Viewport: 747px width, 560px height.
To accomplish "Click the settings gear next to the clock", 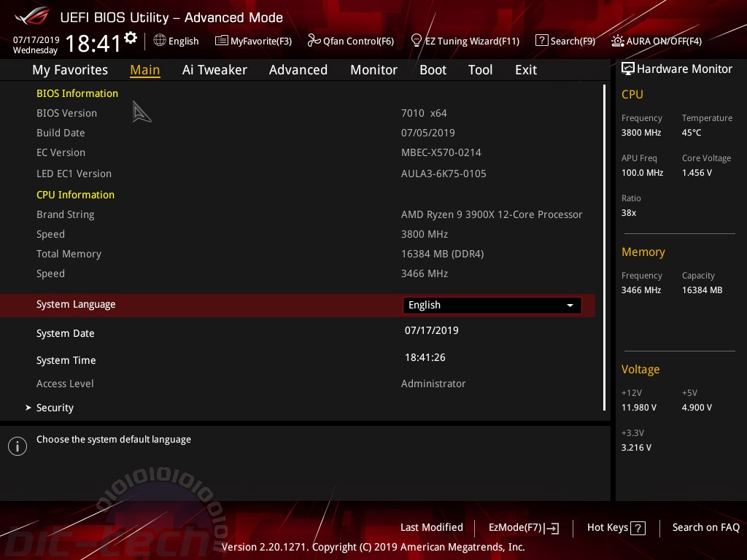I will pos(131,38).
